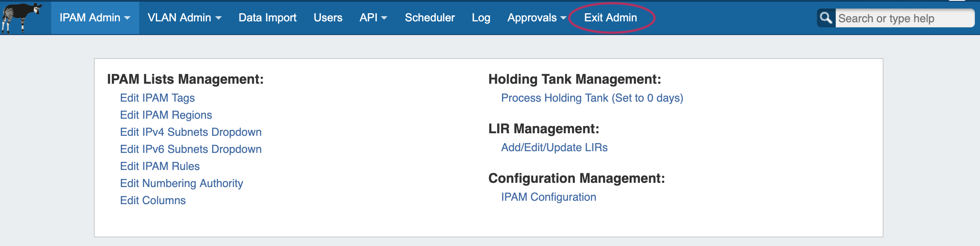
Task: Click Exit Admin in the navbar
Action: tap(610, 18)
